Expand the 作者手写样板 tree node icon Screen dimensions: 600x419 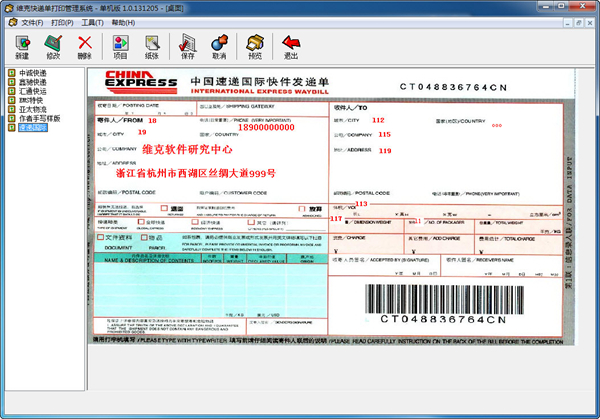[x=12, y=119]
